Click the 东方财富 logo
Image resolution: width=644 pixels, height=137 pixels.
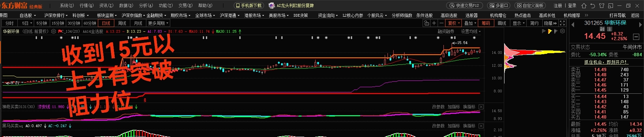point(14,5)
